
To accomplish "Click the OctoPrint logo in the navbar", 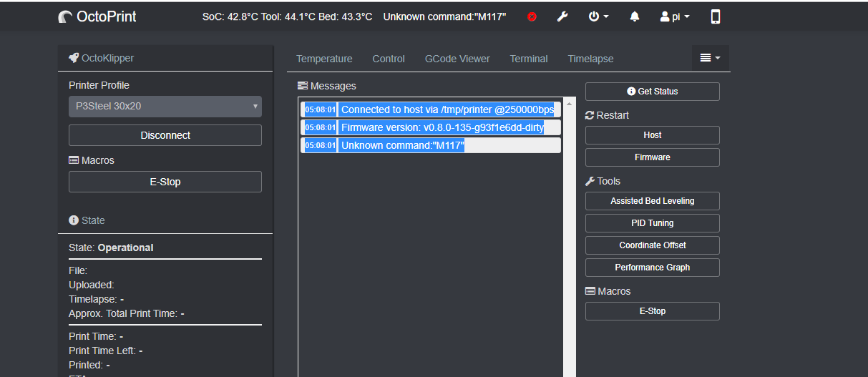I will click(97, 16).
